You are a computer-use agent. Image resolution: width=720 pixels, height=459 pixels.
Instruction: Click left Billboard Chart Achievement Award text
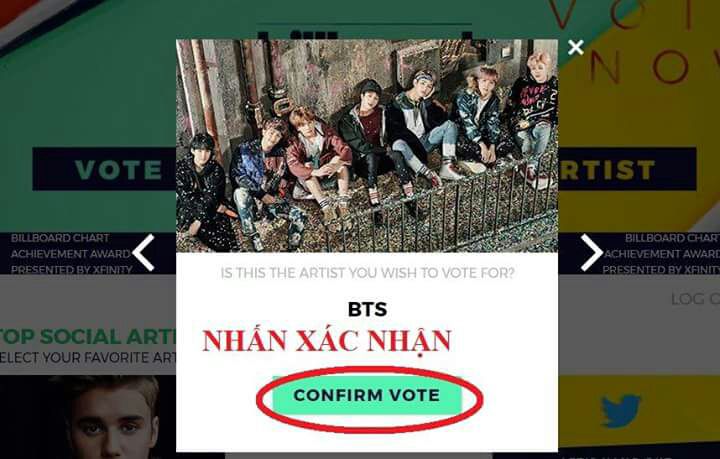tap(71, 254)
